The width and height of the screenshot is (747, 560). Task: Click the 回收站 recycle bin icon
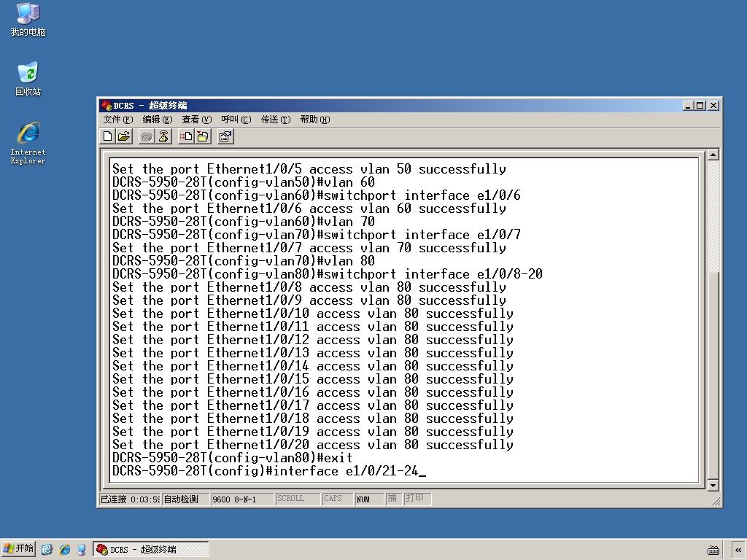point(28,79)
